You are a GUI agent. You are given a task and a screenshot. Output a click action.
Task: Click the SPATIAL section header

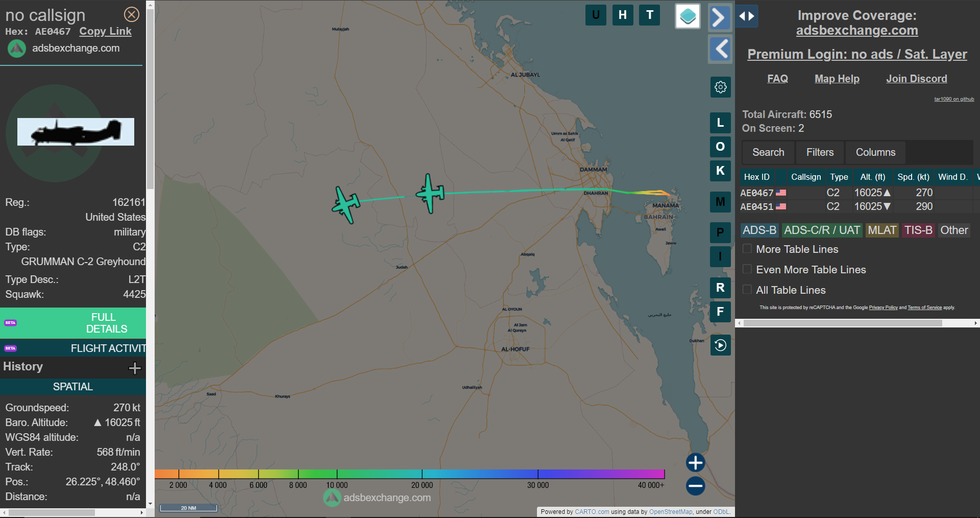73,387
